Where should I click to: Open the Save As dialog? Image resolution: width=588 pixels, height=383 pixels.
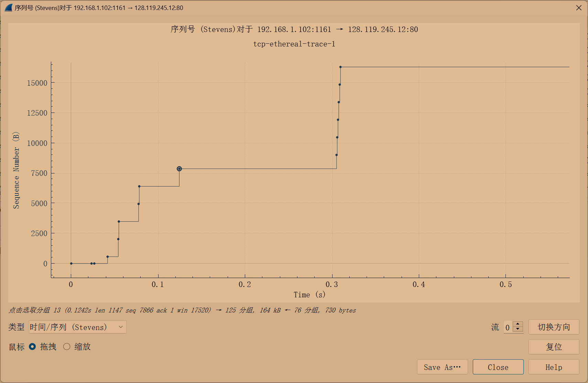(442, 367)
